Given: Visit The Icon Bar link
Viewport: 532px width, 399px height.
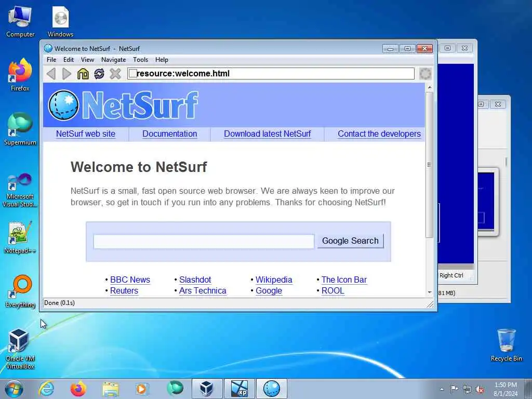Looking at the screenshot, I should coord(344,280).
